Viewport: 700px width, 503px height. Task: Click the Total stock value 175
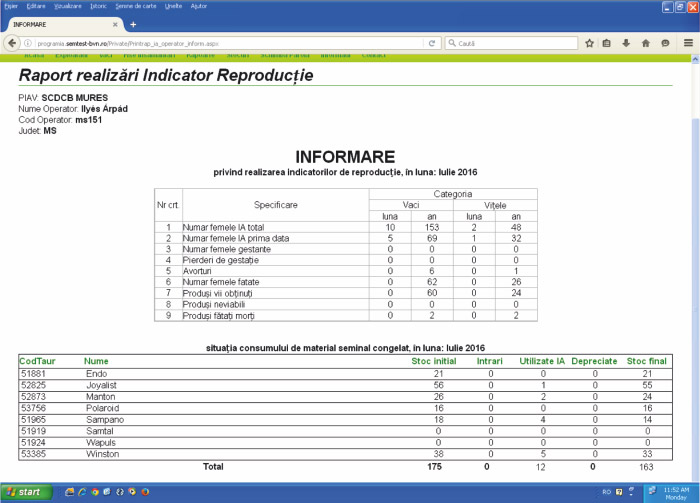point(434,466)
